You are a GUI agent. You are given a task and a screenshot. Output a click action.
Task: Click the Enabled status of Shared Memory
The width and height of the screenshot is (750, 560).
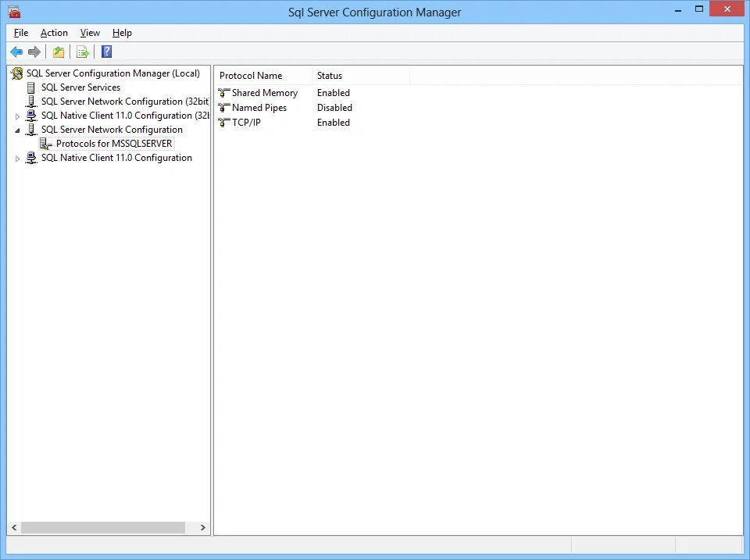pyautogui.click(x=334, y=93)
